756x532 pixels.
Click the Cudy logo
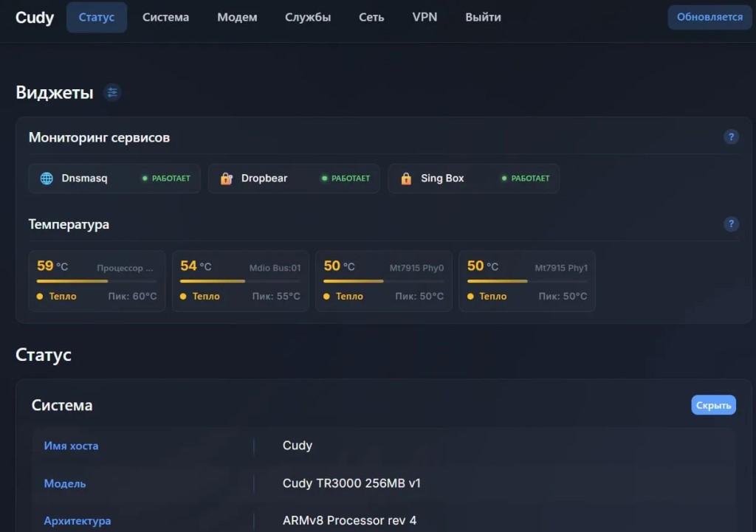point(34,18)
